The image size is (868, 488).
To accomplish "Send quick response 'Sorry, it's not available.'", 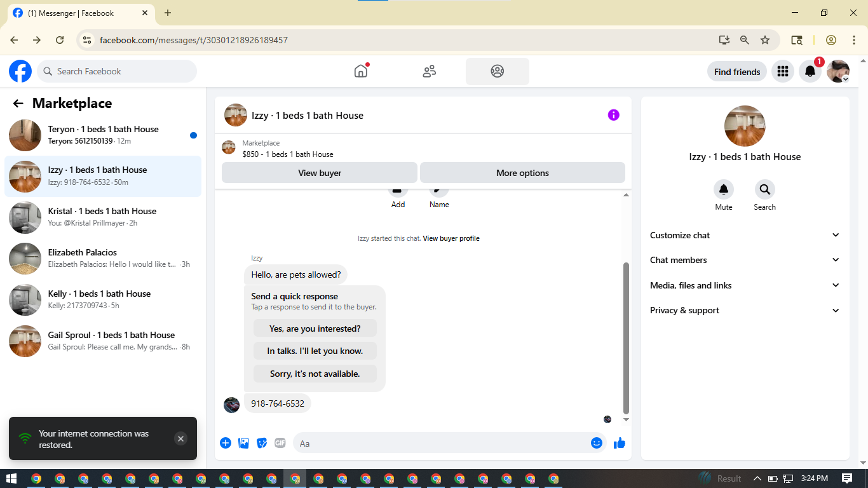I will click(315, 374).
